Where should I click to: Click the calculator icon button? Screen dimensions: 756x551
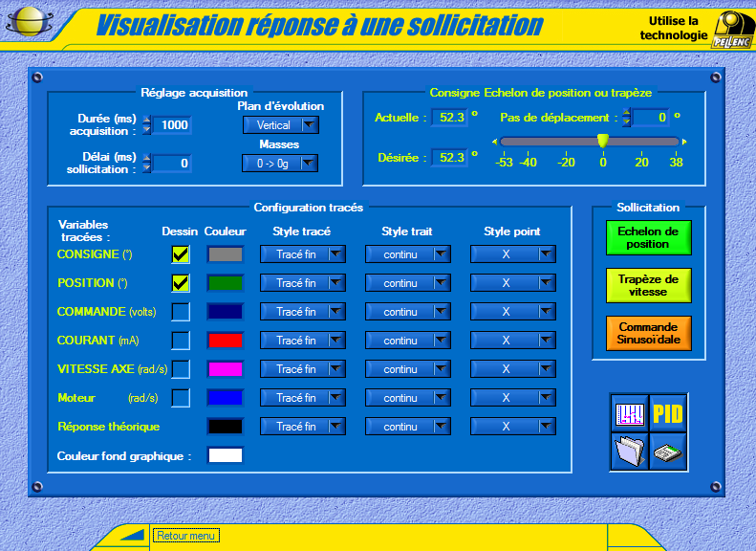668,451
